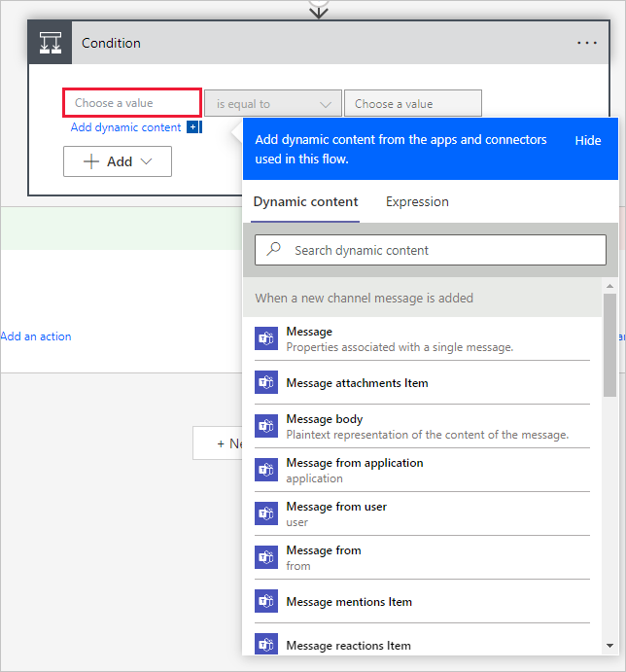This screenshot has height=672, width=626.
Task: Click Teams icon beside Message from application
Action: click(x=266, y=470)
